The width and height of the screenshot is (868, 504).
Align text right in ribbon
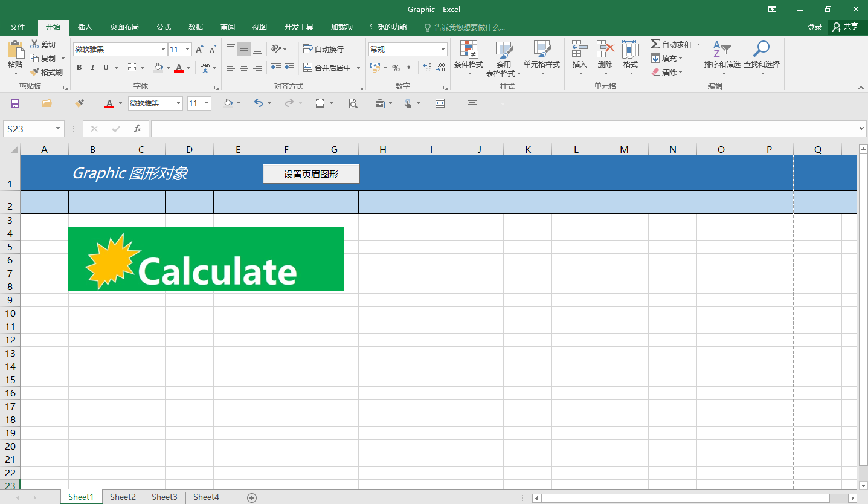point(257,68)
